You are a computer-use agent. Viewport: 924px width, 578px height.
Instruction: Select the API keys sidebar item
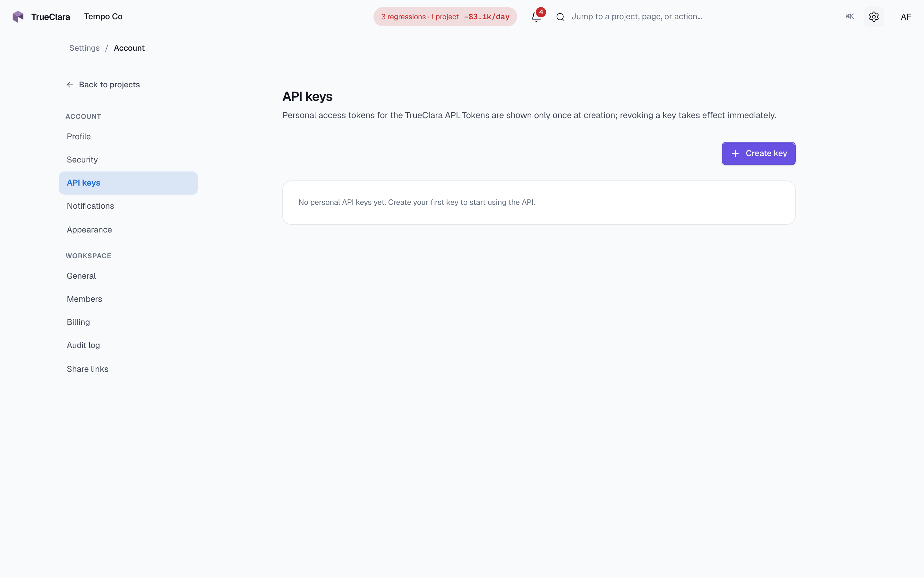point(128,183)
